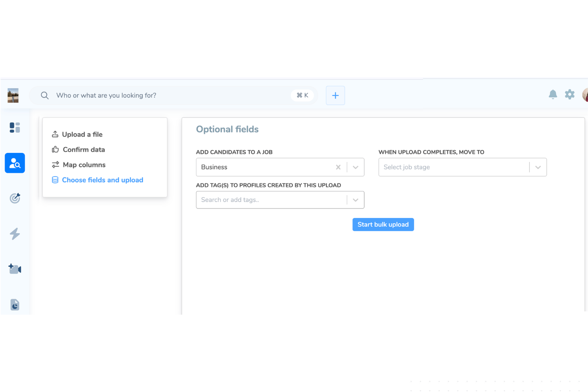Go to Map columns step
This screenshot has height=392, width=588.
click(84, 165)
